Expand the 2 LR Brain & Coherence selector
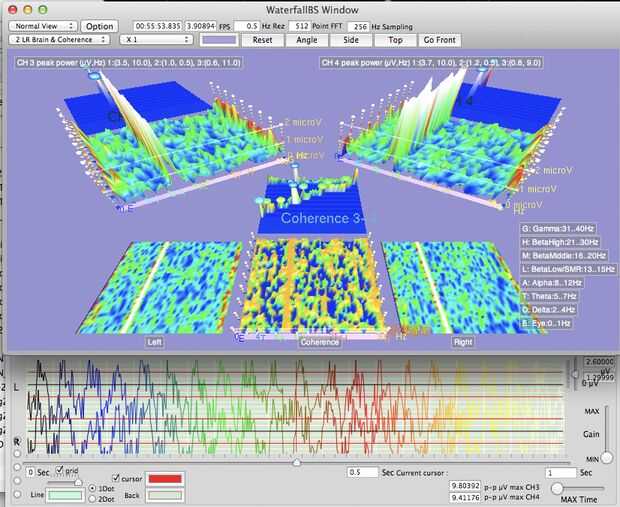 (x=59, y=40)
